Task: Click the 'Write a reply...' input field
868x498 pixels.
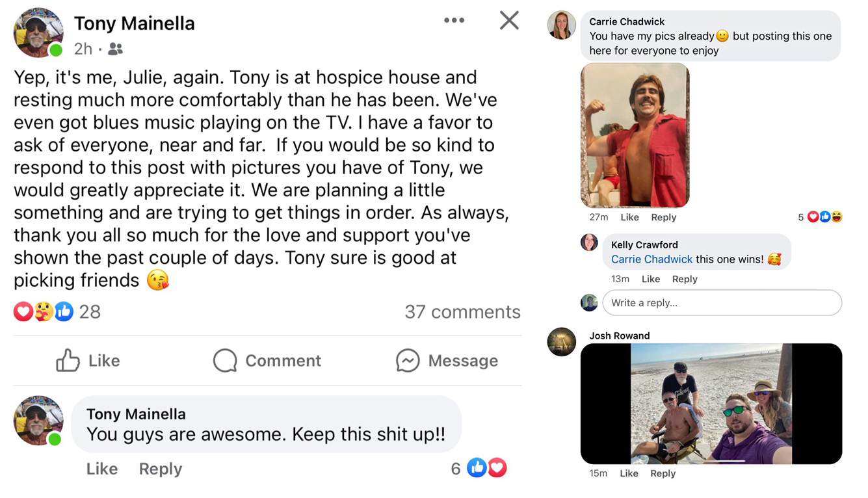Action: point(722,303)
